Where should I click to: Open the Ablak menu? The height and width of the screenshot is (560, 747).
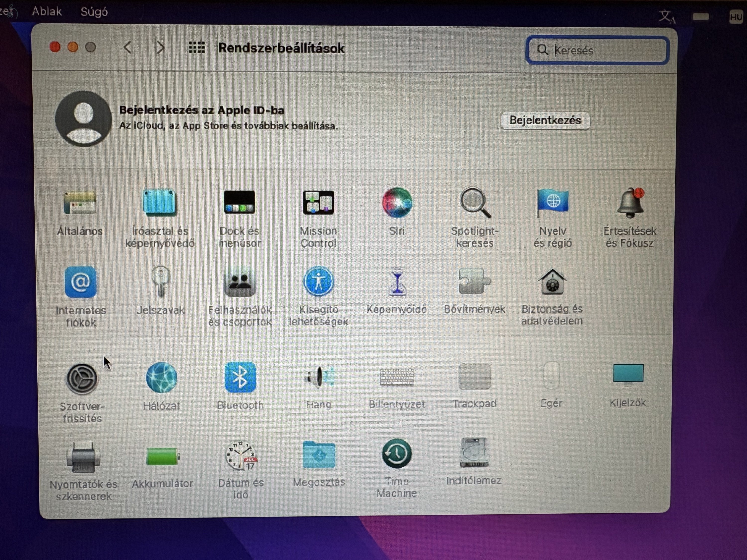point(47,11)
